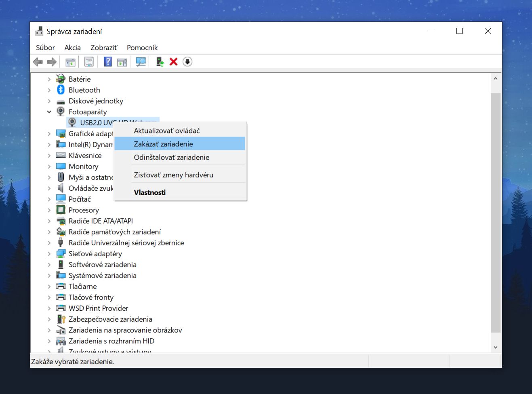
Task: Expand the Systémové zariadenia category
Action: [x=49, y=276]
